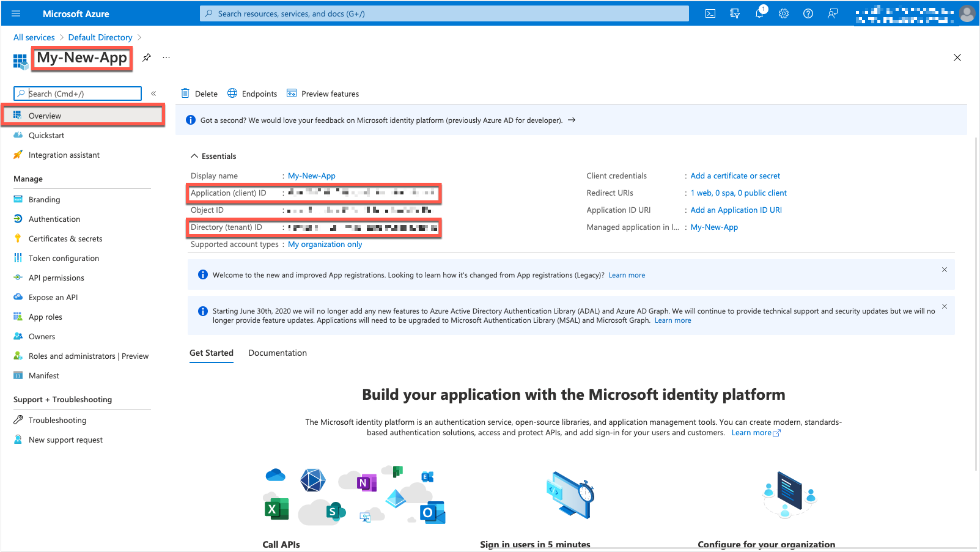The height and width of the screenshot is (552, 980).
Task: Open the more options ellipsis beside title
Action: (x=166, y=57)
